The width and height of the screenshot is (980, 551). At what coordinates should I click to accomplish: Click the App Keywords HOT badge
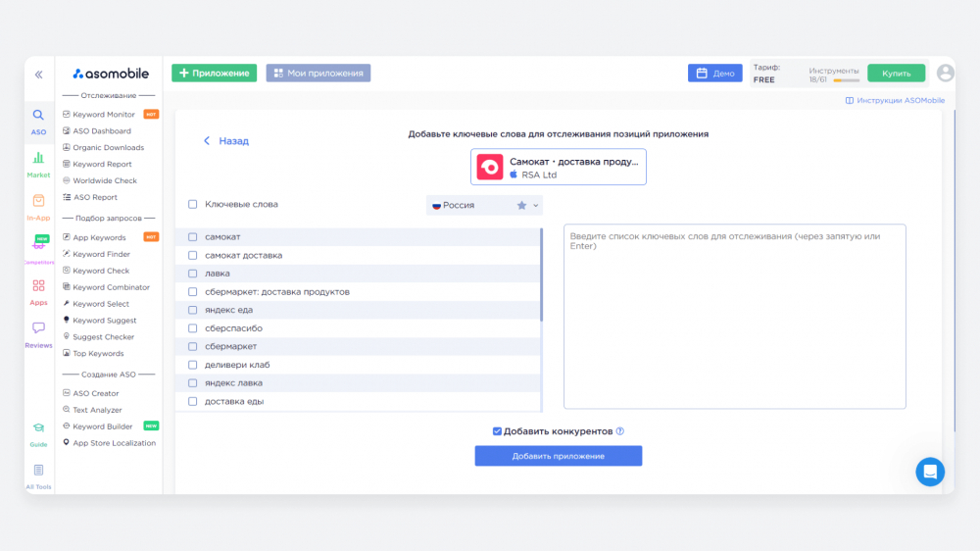(x=151, y=237)
